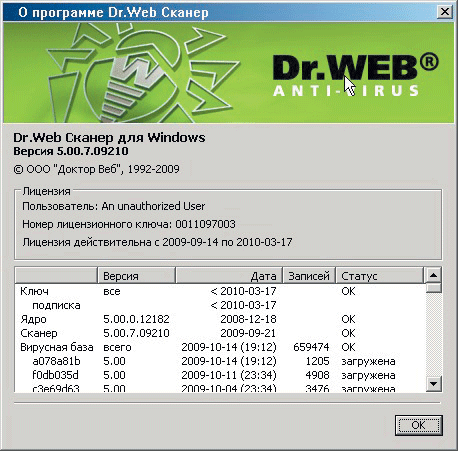Select the a078a81b database entry
This screenshot has width=458, height=451.
pos(220,361)
